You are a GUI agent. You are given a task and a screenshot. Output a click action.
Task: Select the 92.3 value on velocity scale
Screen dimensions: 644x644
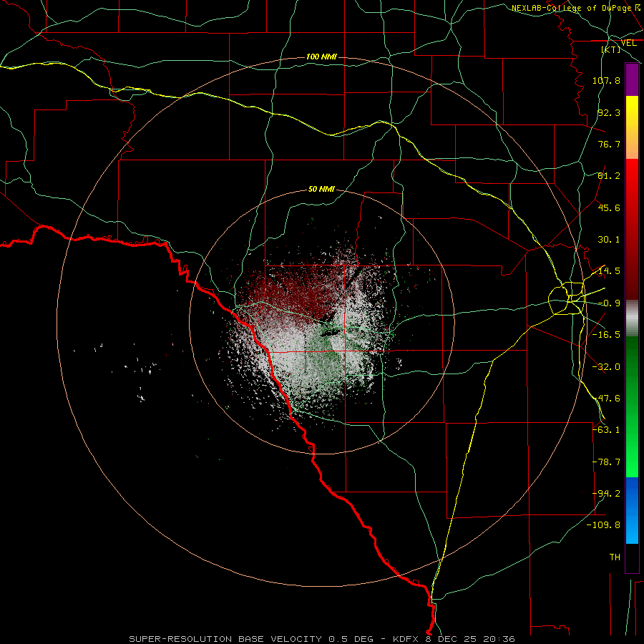[x=609, y=112]
